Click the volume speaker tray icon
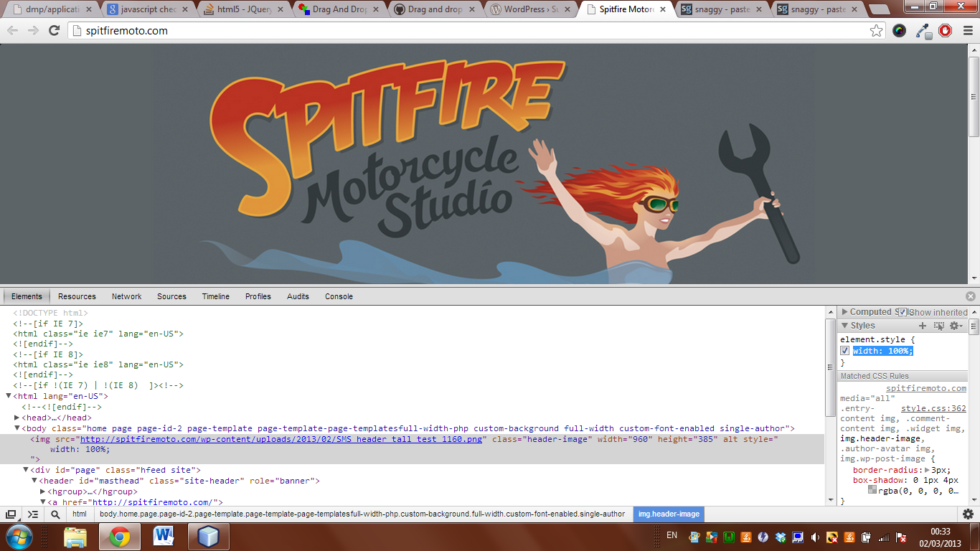Viewport: 980px width, 551px height. coord(815,537)
